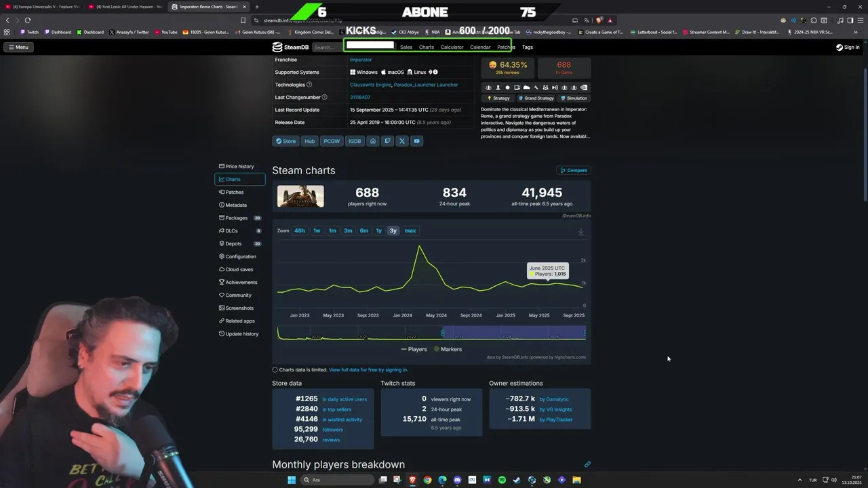Click the Twitch icon link button
This screenshot has height=488, width=868.
[387, 141]
